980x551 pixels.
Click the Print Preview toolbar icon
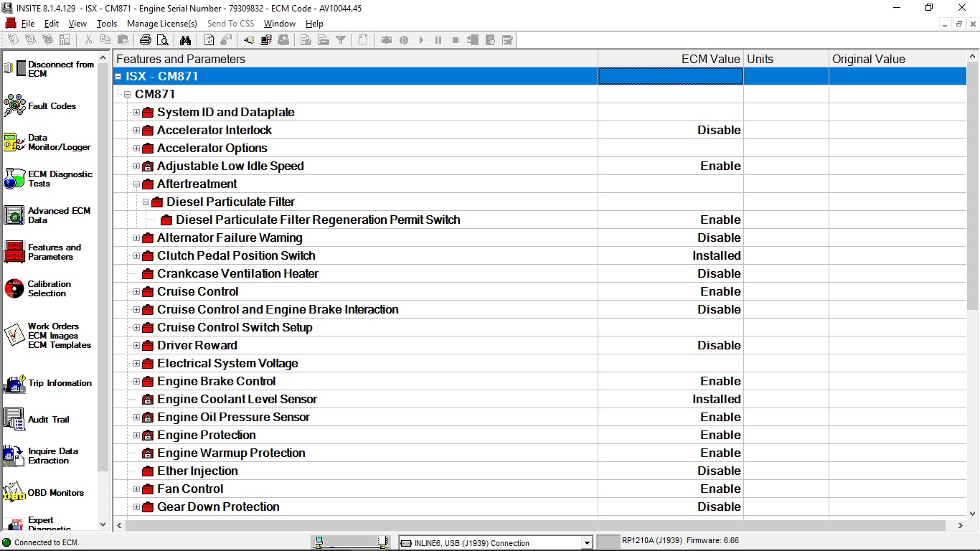(x=163, y=40)
